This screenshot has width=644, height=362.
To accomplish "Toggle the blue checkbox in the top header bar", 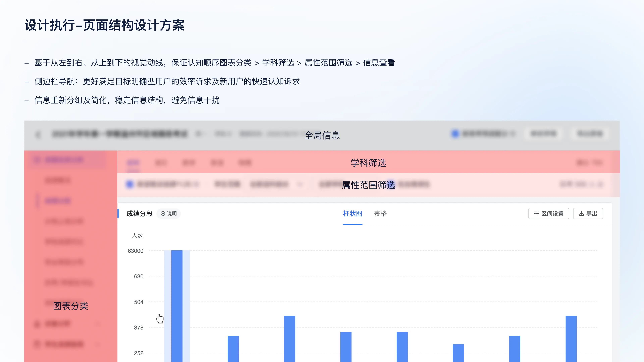I will (455, 134).
